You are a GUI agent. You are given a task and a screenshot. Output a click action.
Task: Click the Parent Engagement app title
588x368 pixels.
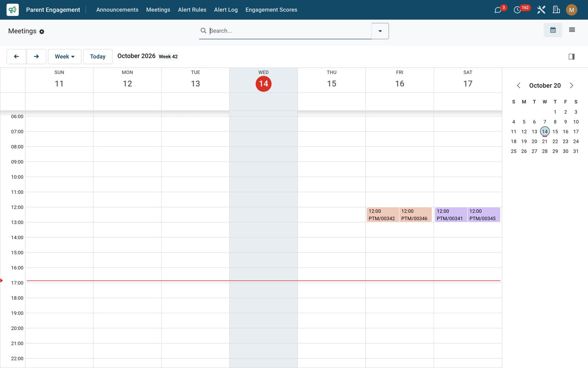(x=53, y=10)
